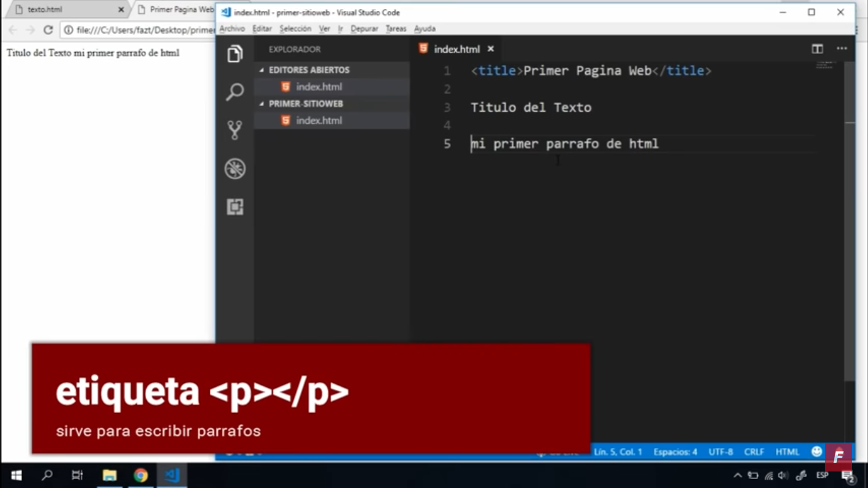Viewport: 868px width, 488px height.
Task: Click the browser address bar URL
Action: (146, 30)
